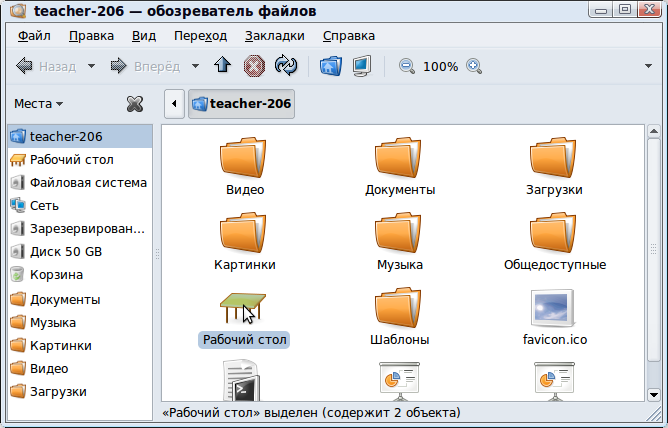The image size is (668, 428).
Task: Click the red Stop loading icon
Action: pyautogui.click(x=254, y=66)
